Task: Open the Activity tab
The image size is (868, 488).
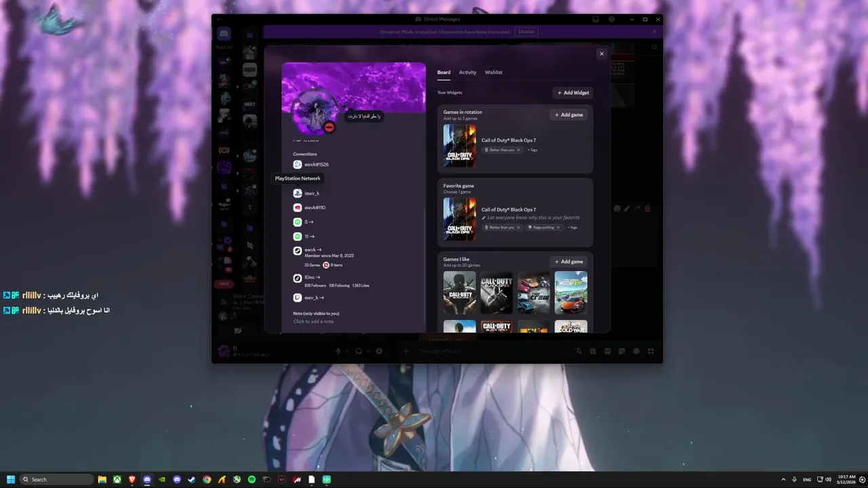Action: [467, 73]
